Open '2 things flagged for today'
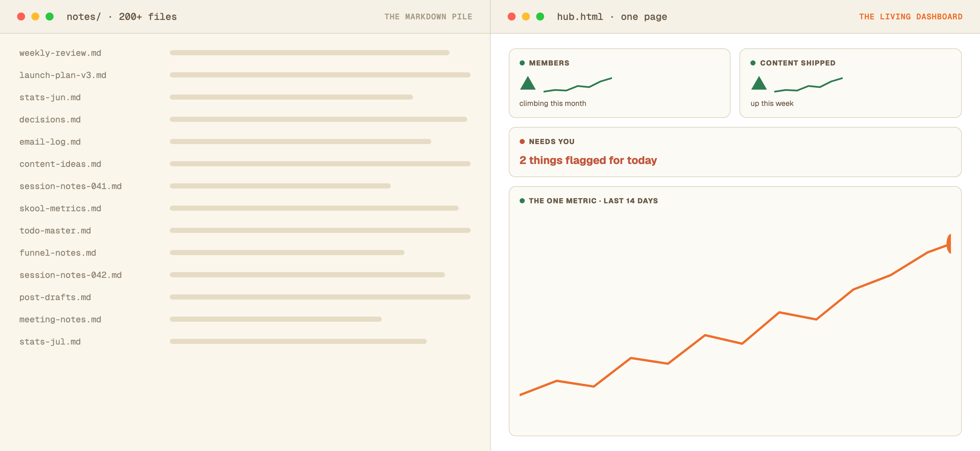Viewport: 980px width, 451px height. (588, 161)
